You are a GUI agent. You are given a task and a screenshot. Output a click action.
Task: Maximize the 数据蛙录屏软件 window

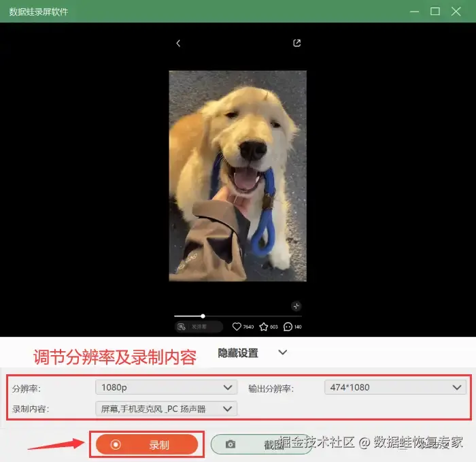click(435, 12)
